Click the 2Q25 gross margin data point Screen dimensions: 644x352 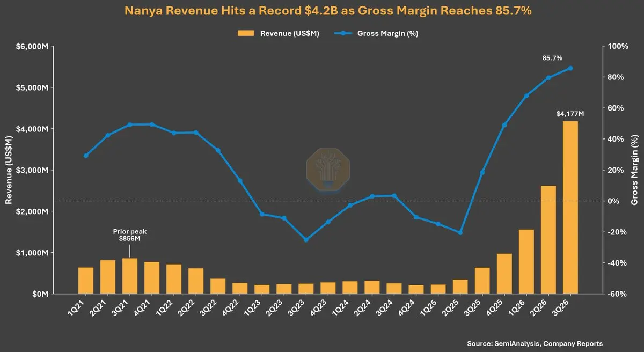(x=460, y=232)
